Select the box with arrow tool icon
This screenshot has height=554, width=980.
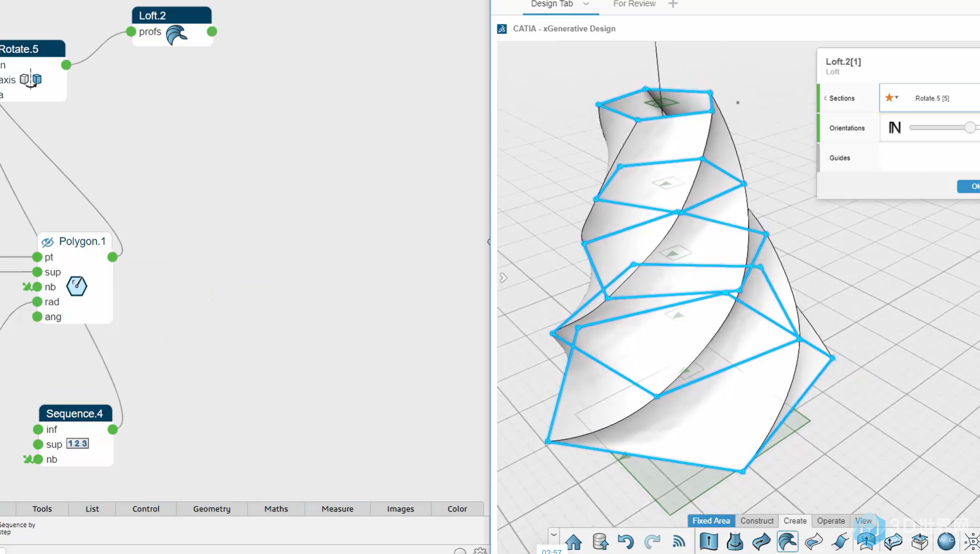coord(920,541)
